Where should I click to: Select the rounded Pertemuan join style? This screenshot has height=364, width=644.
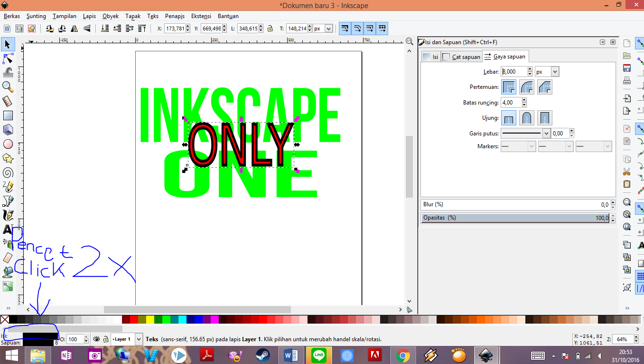[527, 86]
